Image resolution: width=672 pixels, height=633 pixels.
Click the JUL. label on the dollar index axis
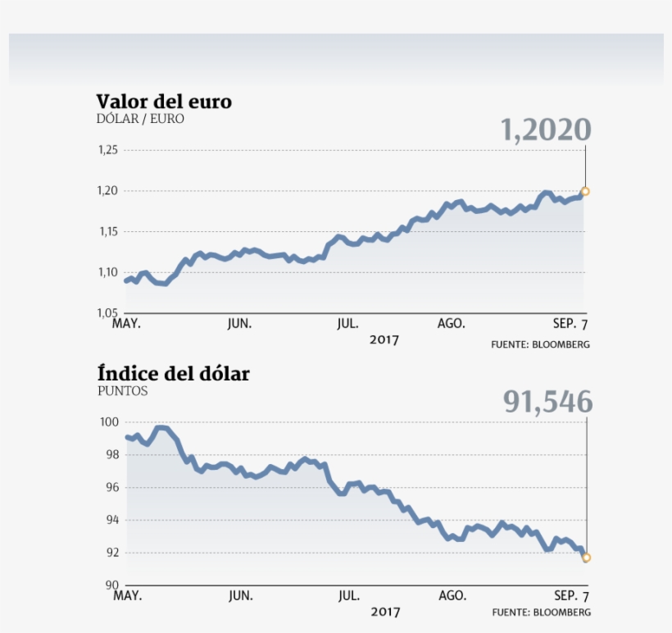348,595
